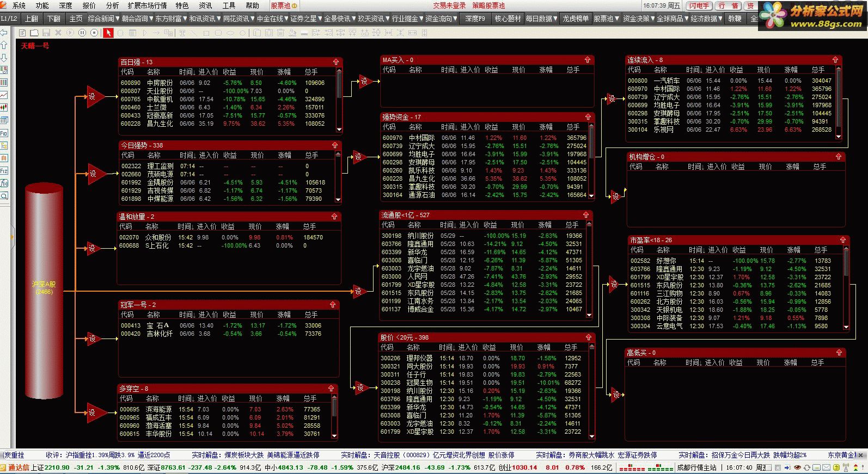Screen dimensions: 868x474
Task: Open the 功能 menu
Action: (x=42, y=5)
